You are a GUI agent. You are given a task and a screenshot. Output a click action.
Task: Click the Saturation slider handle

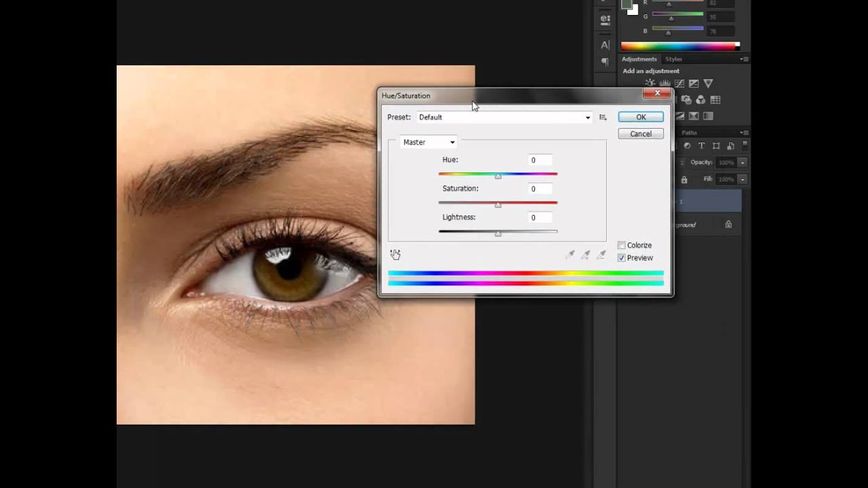[x=498, y=205]
